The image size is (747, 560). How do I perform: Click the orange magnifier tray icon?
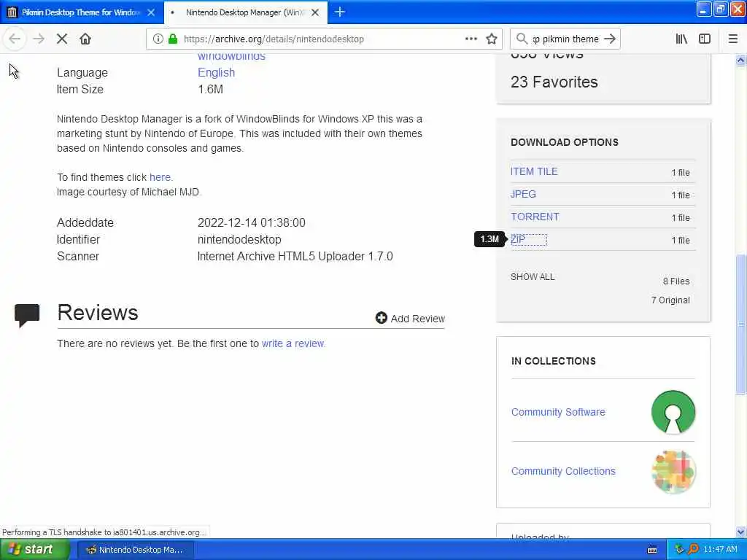694,550
